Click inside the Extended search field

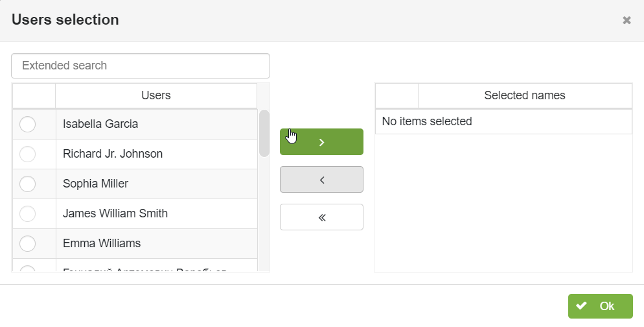141,66
